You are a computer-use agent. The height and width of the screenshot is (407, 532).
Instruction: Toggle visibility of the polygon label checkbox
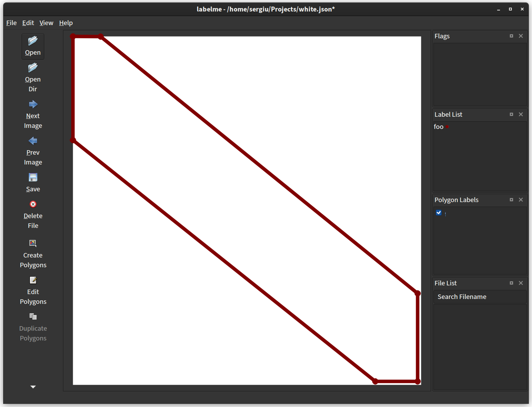pos(438,213)
